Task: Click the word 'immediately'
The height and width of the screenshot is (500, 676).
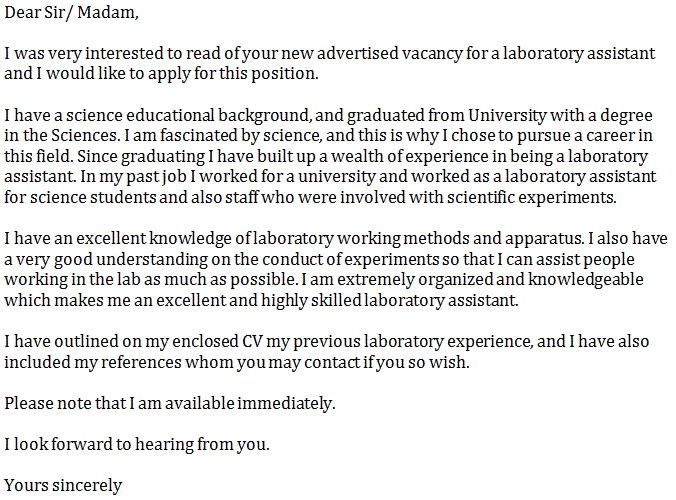Action: 285,403
